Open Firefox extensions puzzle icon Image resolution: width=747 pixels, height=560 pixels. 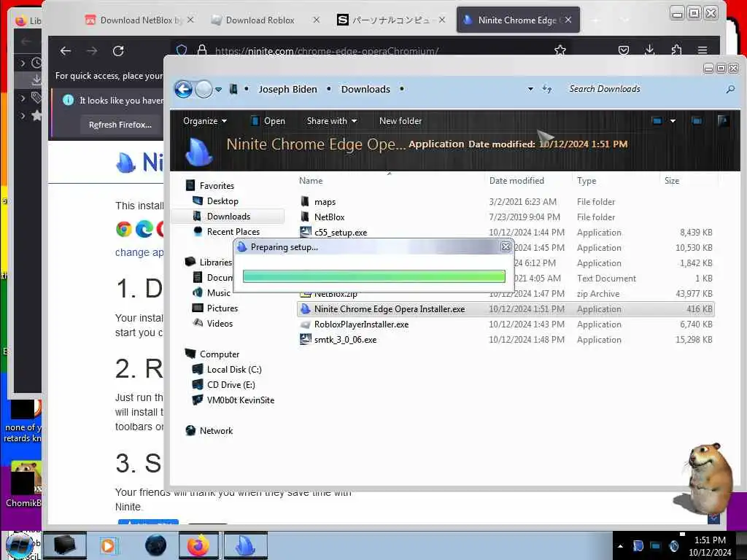click(676, 50)
